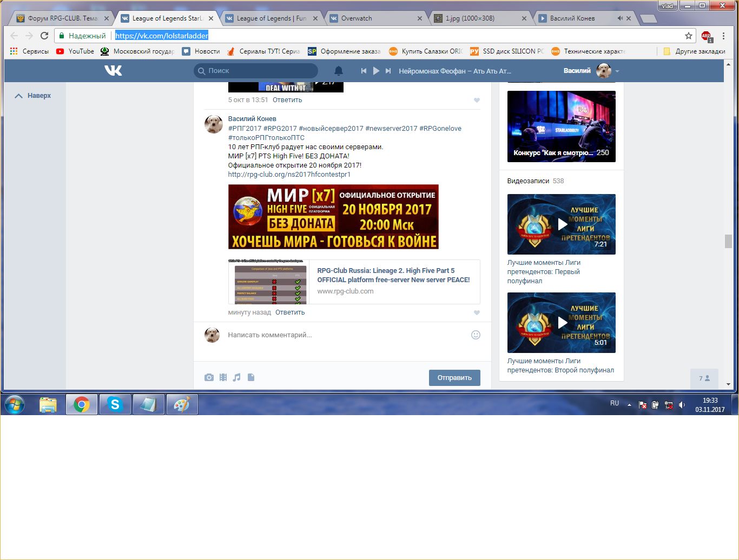Like the 5 окт comment
739x560 pixels.
click(x=477, y=100)
